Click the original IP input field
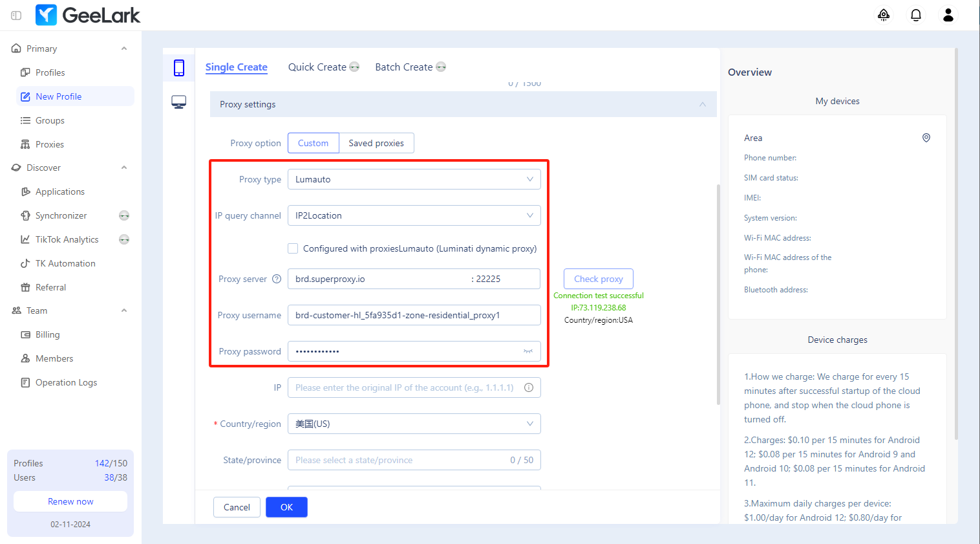 [405, 387]
